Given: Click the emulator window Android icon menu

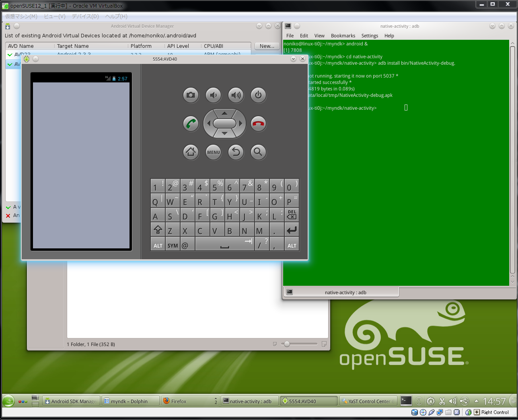Looking at the screenshot, I should [27, 59].
